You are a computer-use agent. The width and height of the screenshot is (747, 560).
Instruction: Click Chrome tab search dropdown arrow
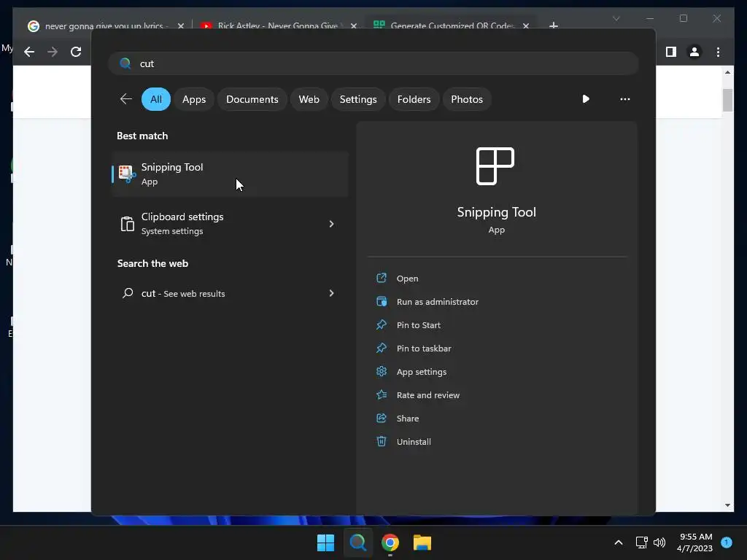click(616, 18)
